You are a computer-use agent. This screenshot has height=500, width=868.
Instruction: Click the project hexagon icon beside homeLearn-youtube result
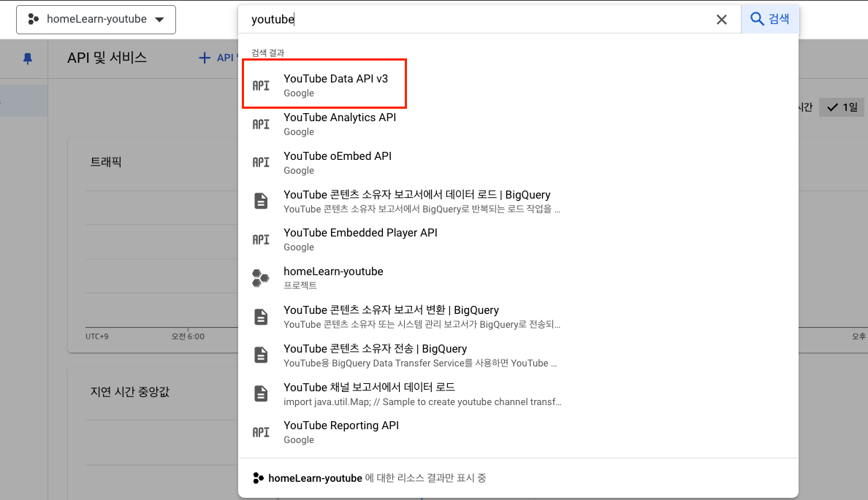point(260,278)
